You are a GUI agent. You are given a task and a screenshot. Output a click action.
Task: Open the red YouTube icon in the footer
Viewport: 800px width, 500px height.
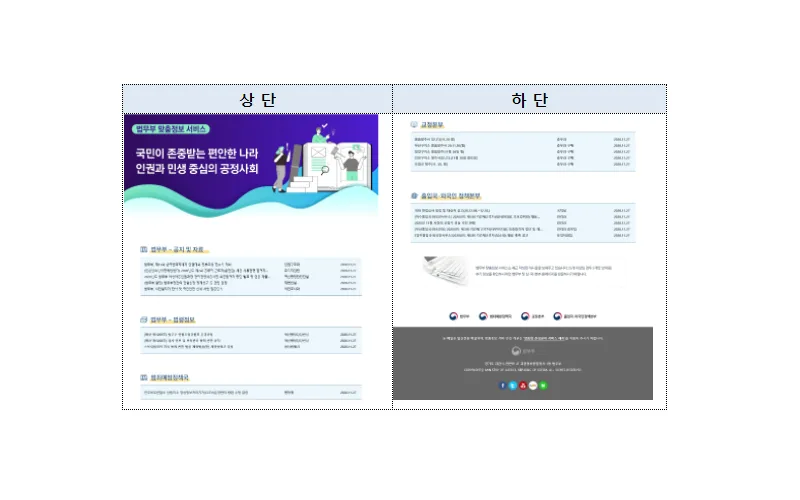click(522, 386)
